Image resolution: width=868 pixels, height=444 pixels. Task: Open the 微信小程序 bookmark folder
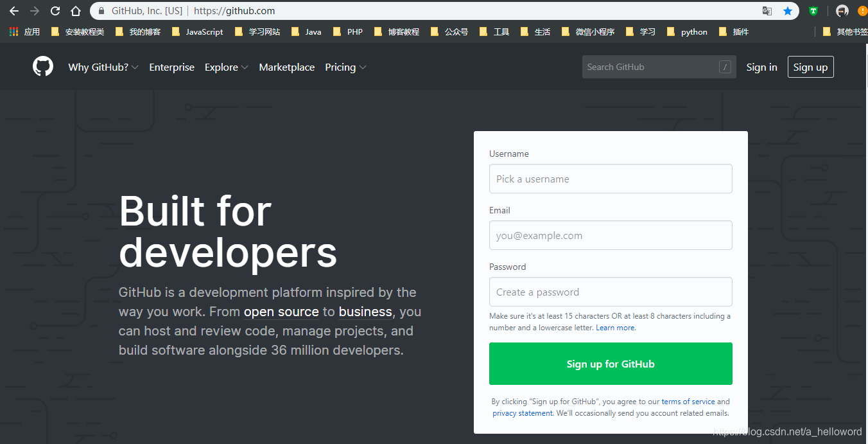click(588, 31)
